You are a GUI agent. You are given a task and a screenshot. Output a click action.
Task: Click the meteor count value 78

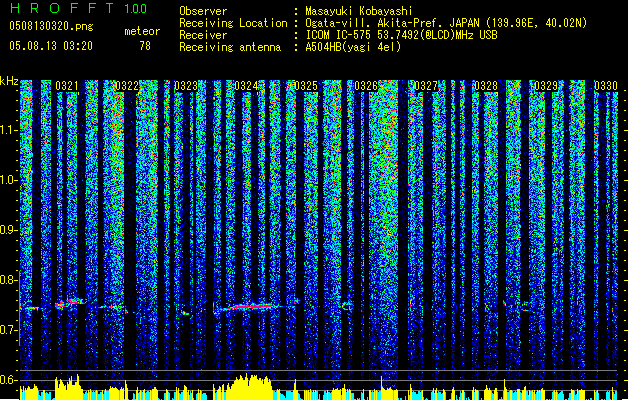tap(145, 46)
